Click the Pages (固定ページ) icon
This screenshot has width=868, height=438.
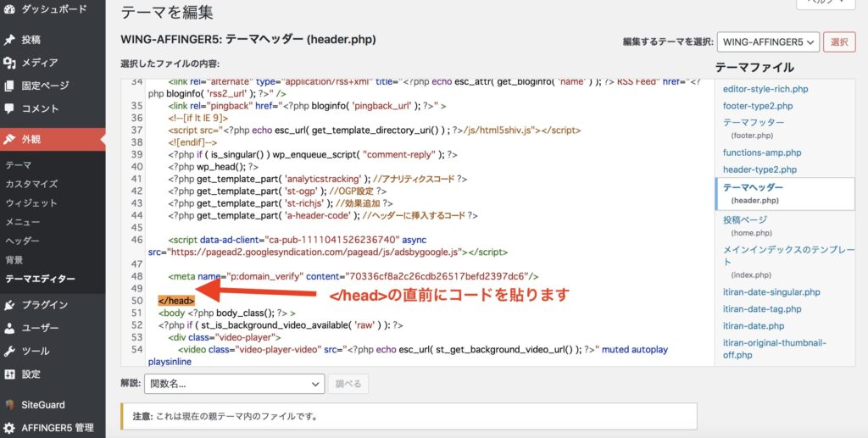click(x=9, y=86)
